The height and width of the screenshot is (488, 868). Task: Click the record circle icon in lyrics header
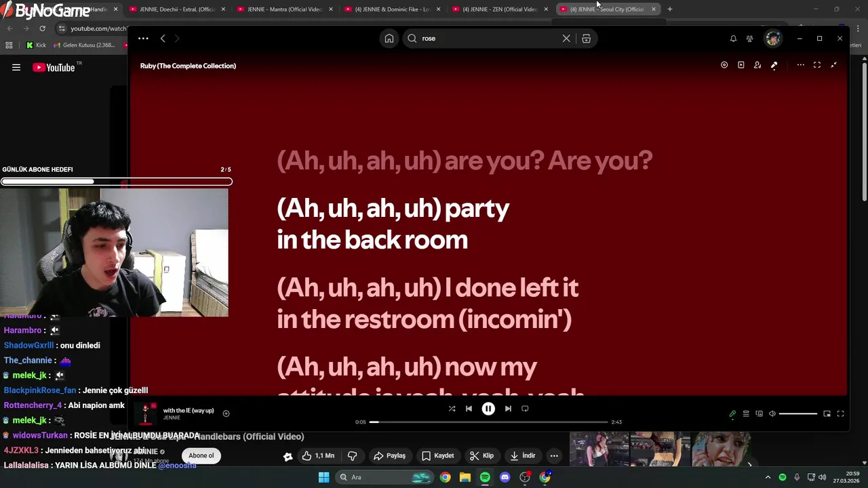724,65
